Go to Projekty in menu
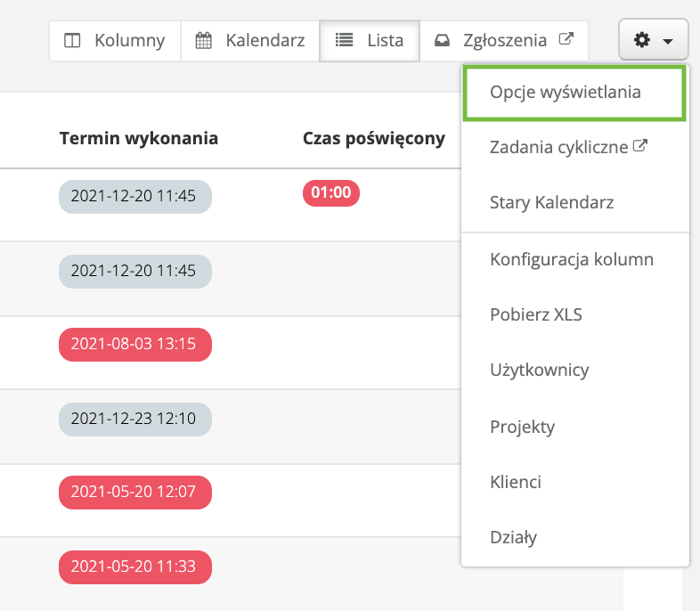 (522, 427)
